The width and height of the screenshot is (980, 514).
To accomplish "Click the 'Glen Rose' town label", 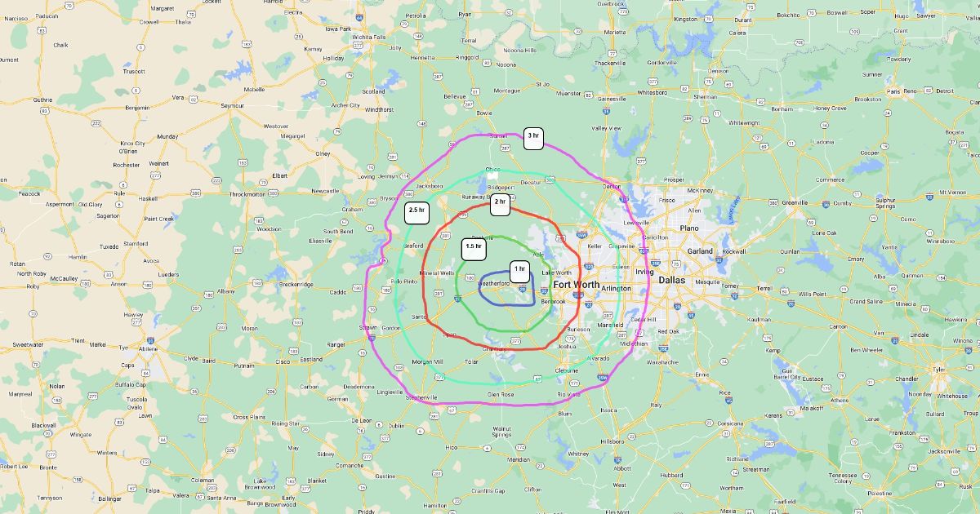I will (501, 394).
